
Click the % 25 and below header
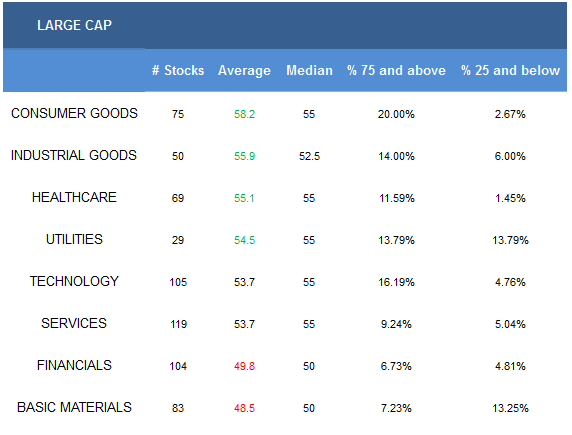(x=510, y=70)
